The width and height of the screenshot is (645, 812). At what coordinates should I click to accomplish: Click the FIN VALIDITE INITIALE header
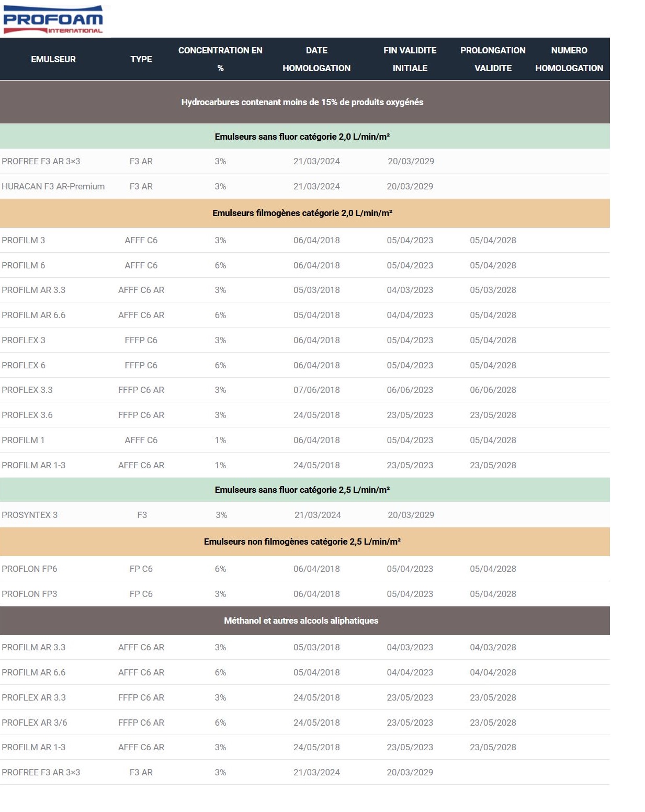410,59
